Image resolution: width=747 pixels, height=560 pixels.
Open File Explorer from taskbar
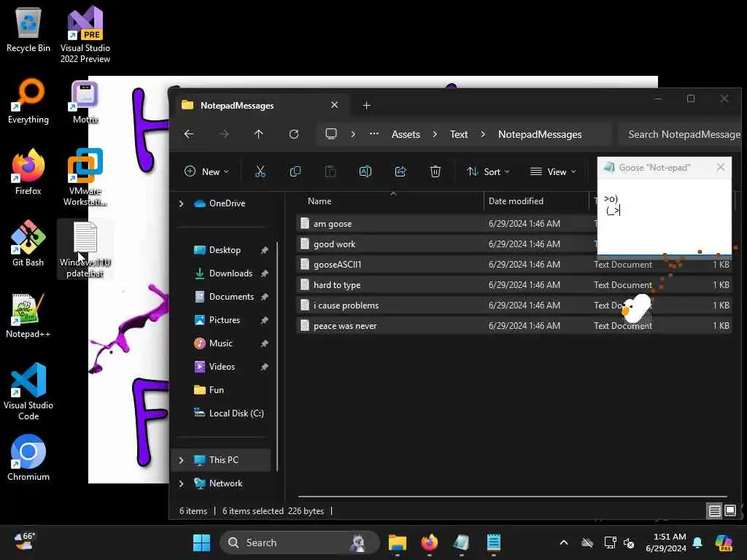(x=398, y=542)
